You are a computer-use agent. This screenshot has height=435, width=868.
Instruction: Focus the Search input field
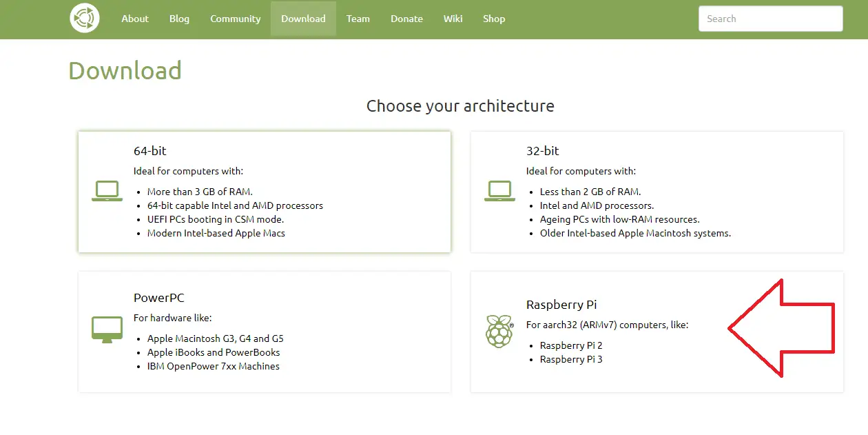coord(770,19)
